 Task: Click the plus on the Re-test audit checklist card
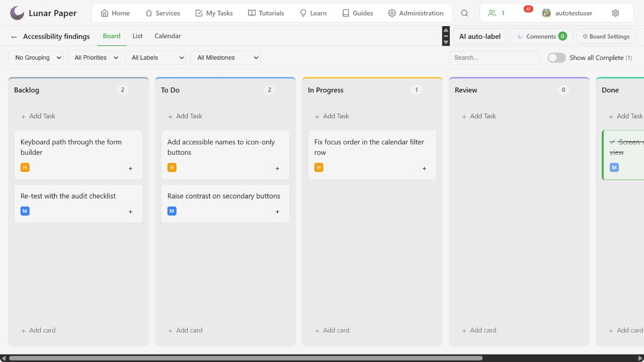pyautogui.click(x=130, y=212)
